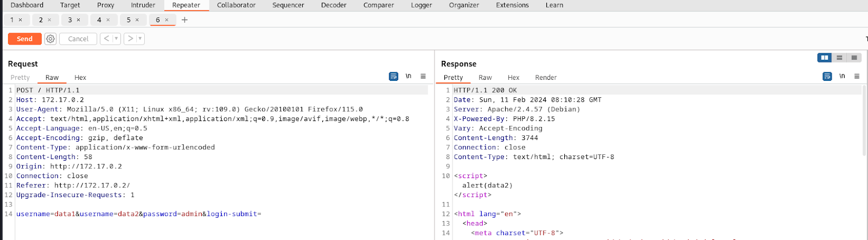Select the Repeater tab

click(x=186, y=5)
